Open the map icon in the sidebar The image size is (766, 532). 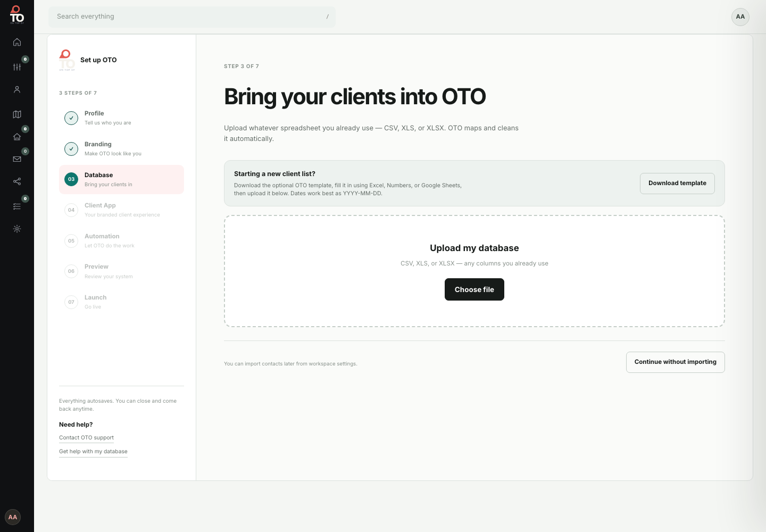click(x=17, y=114)
